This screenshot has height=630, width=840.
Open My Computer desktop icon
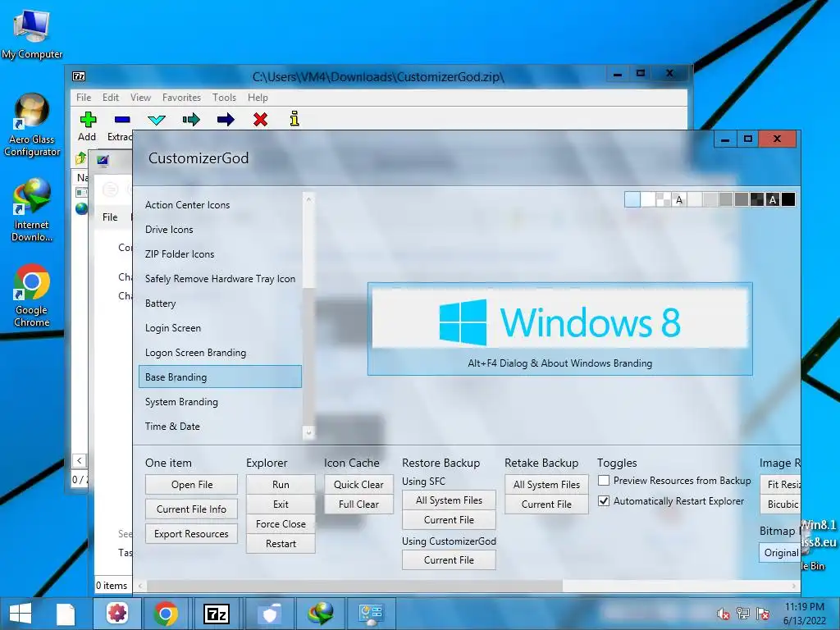tap(32, 34)
